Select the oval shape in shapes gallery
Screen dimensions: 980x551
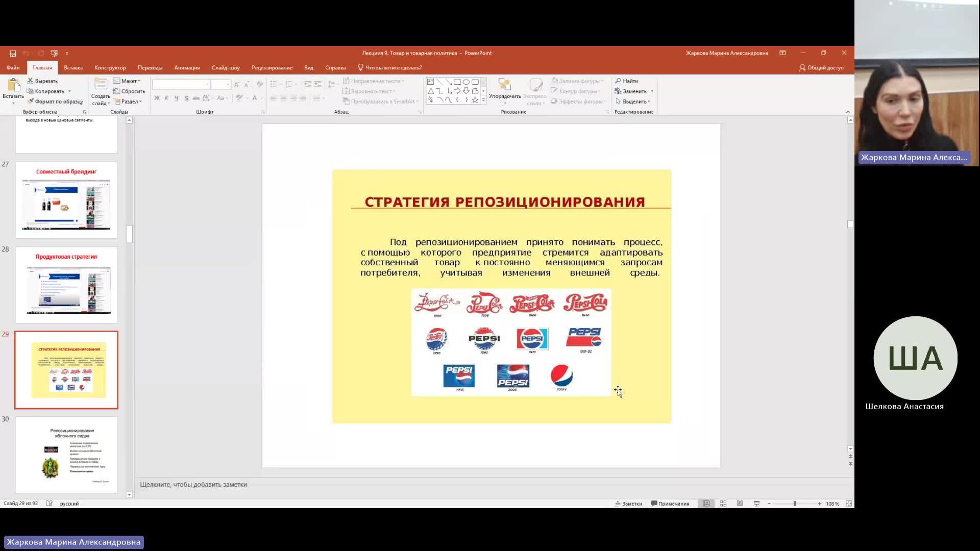[x=466, y=82]
